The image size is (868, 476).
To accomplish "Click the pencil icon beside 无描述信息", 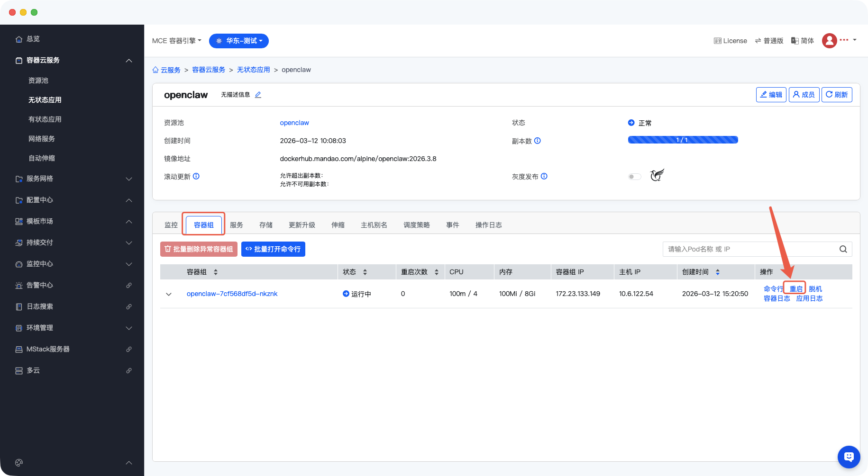I will click(258, 95).
